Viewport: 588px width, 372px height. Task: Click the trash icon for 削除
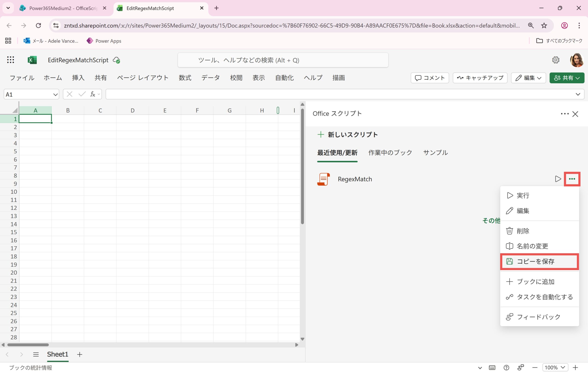click(509, 231)
